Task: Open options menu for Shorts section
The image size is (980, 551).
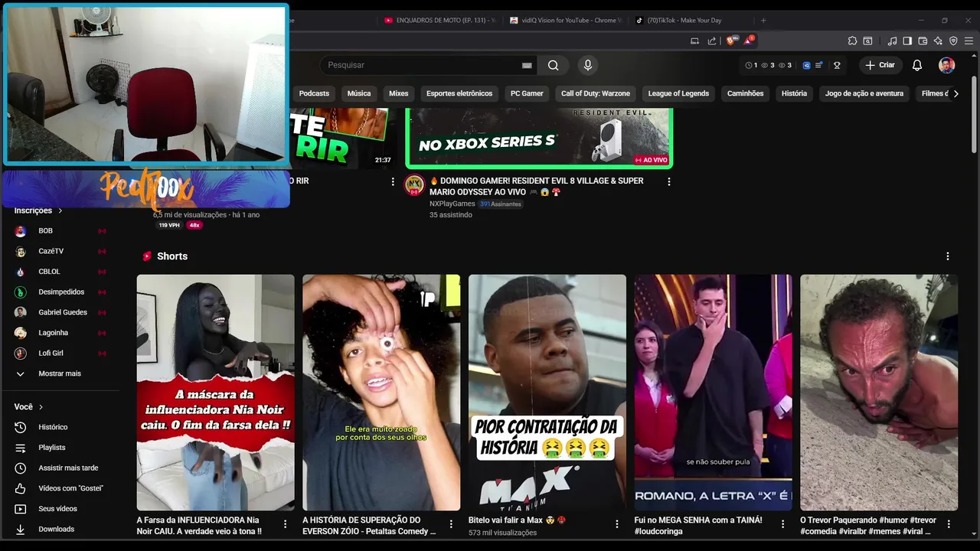Action: [948, 256]
